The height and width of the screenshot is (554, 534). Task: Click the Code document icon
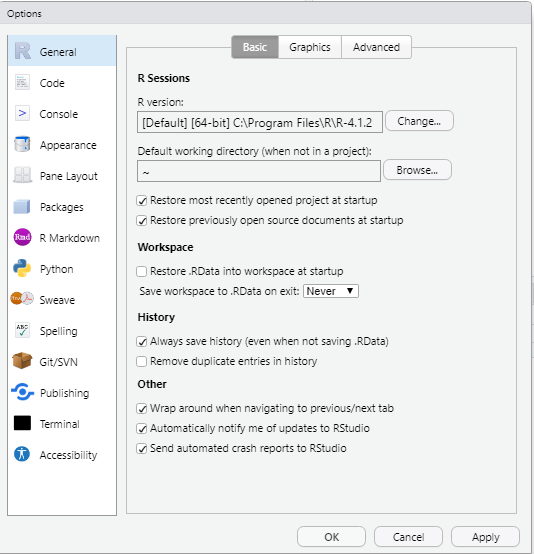22,82
